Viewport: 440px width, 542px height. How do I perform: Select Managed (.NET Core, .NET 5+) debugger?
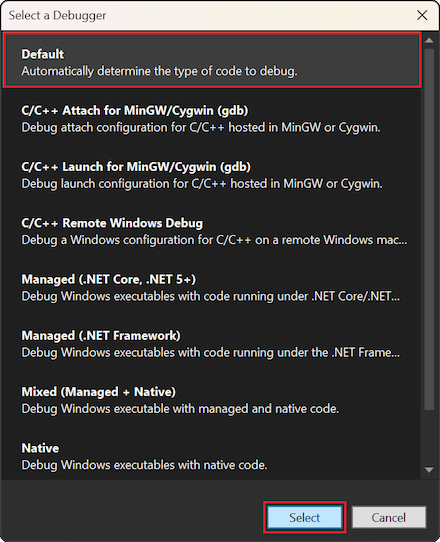click(x=212, y=287)
